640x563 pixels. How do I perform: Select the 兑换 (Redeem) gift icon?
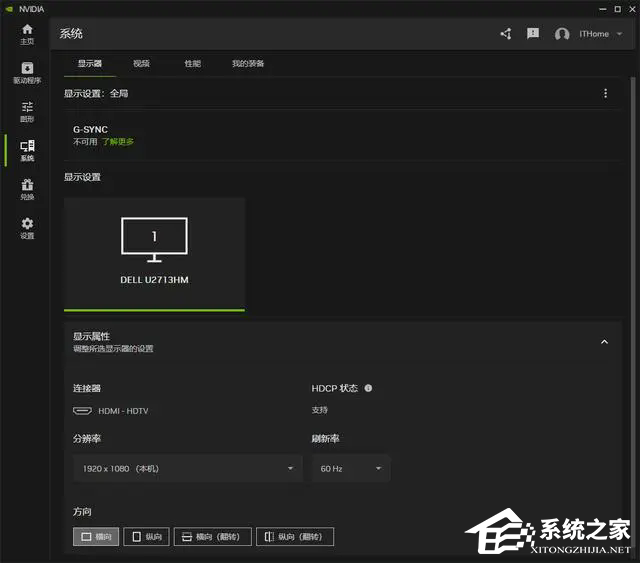point(27,189)
